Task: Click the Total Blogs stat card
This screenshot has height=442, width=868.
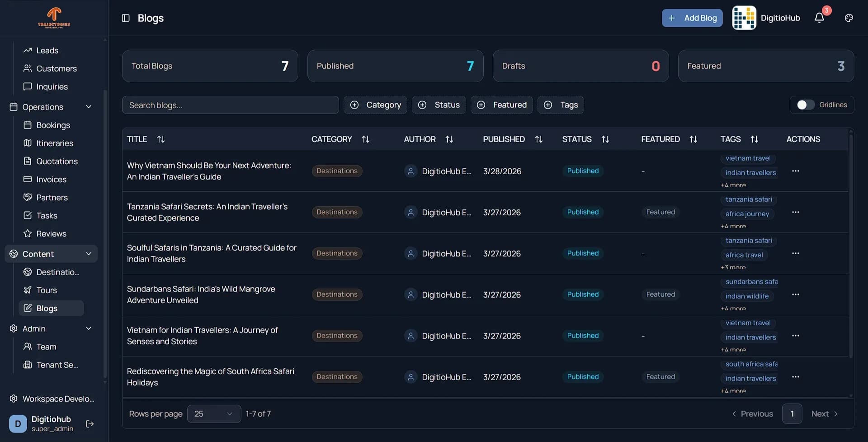Action: [x=210, y=66]
